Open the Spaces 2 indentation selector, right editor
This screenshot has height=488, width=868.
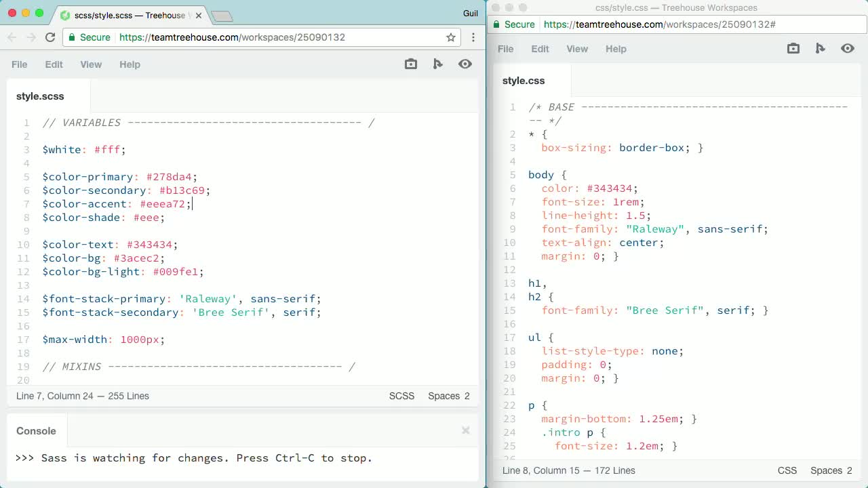tap(831, 470)
